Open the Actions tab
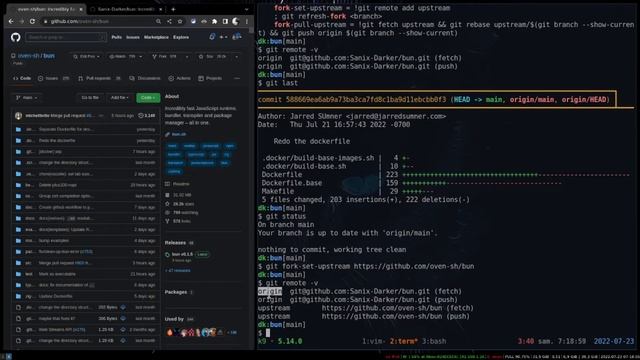640x360 pixels. click(x=180, y=78)
